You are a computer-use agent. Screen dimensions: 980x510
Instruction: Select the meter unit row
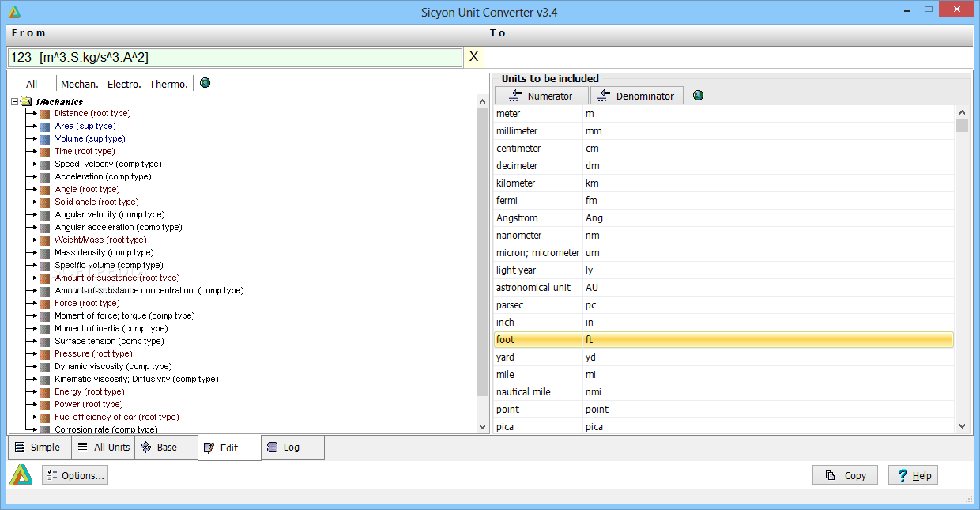724,114
